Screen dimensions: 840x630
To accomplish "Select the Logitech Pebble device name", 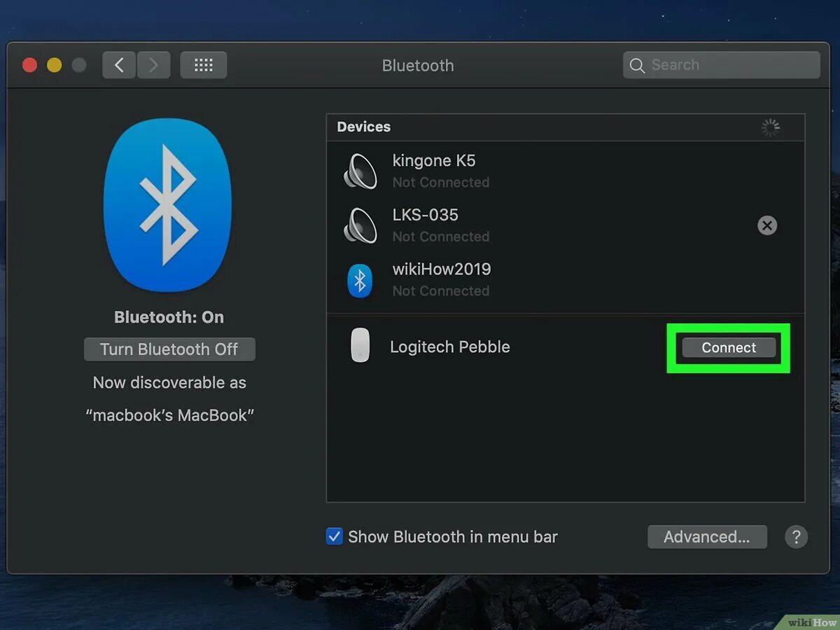I will 450,347.
